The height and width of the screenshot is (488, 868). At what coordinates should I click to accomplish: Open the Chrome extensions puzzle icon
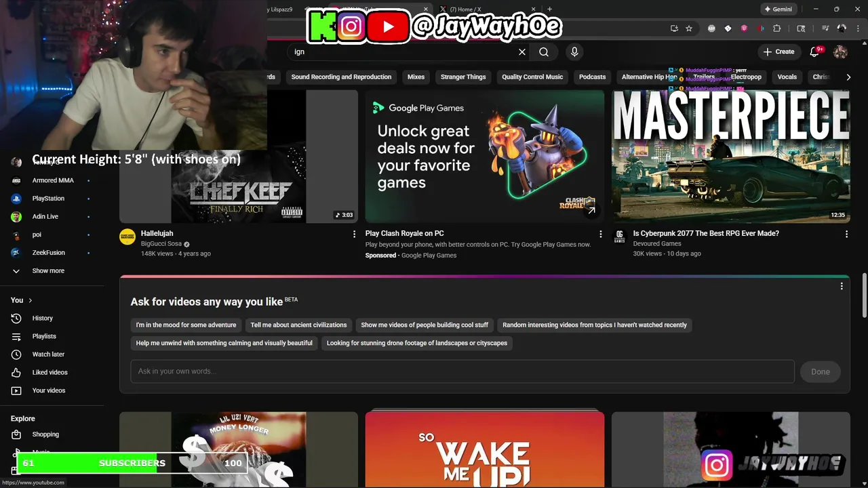click(777, 28)
